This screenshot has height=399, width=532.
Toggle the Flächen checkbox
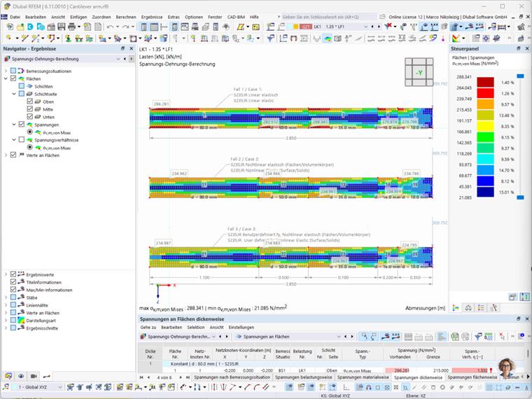tap(13, 78)
